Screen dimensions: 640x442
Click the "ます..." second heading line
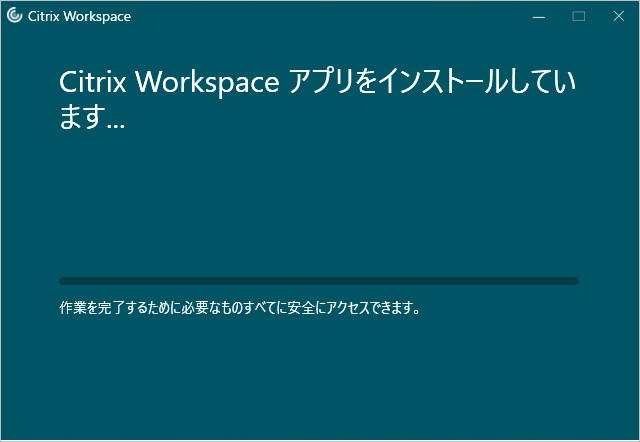pos(92,120)
